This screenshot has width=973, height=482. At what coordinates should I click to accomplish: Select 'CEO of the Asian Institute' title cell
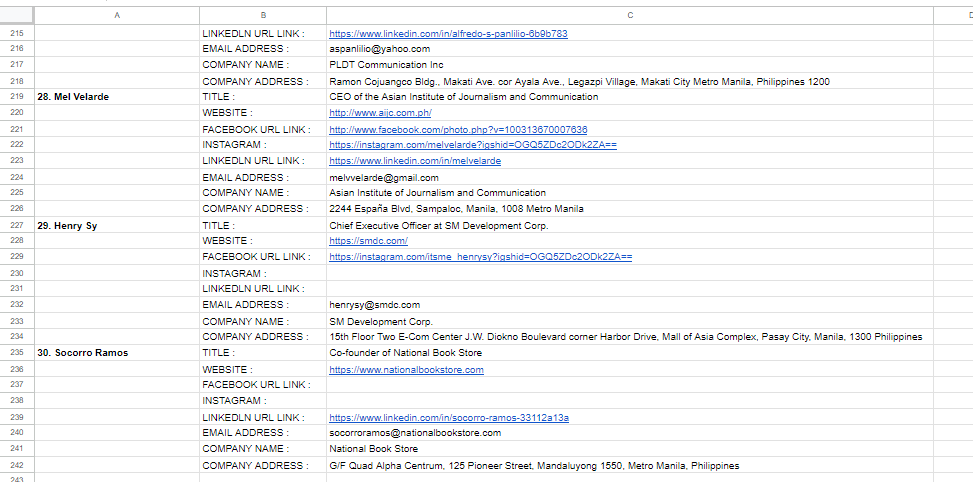point(630,97)
